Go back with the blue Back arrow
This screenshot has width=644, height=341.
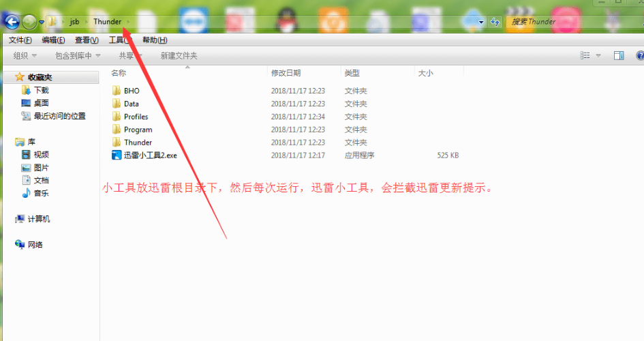point(12,21)
